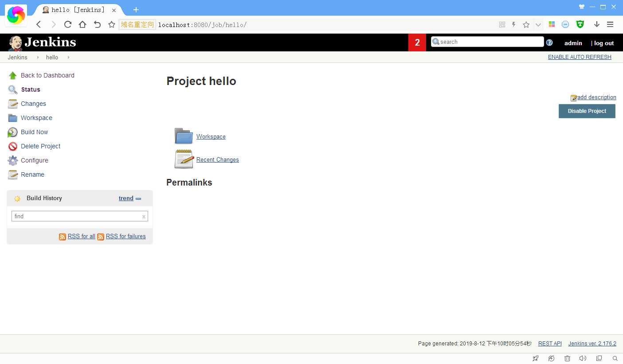The height and width of the screenshot is (364, 623).
Task: Click the ENABLE AUTO REFRESH link
Action: 580,57
